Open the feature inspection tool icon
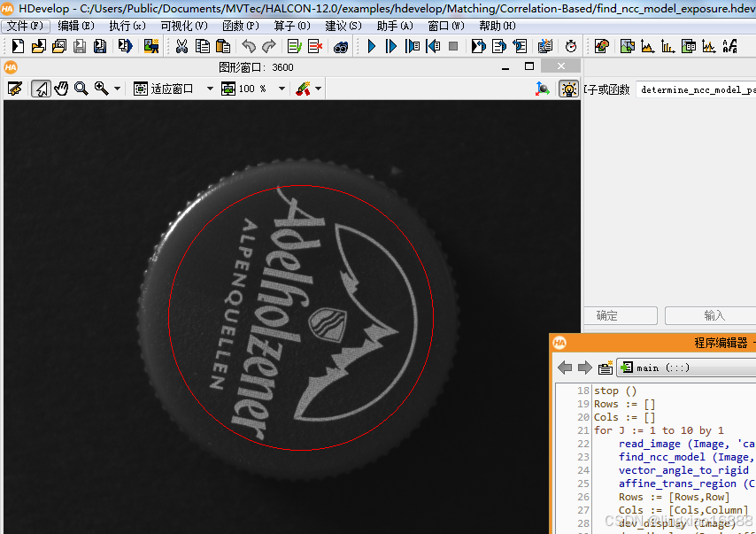Viewport: 756px width, 534px height. click(689, 46)
